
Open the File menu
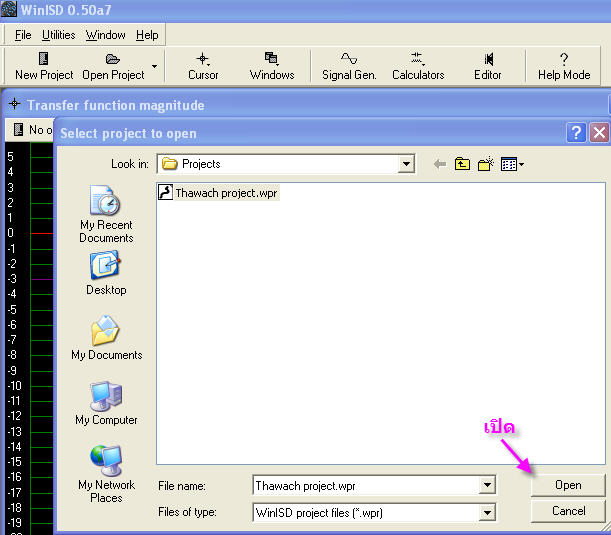click(23, 35)
